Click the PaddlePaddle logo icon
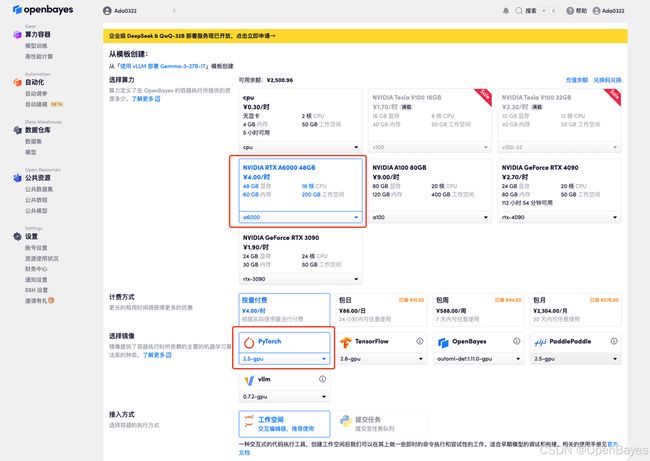The width and height of the screenshot is (650, 461). [540, 342]
